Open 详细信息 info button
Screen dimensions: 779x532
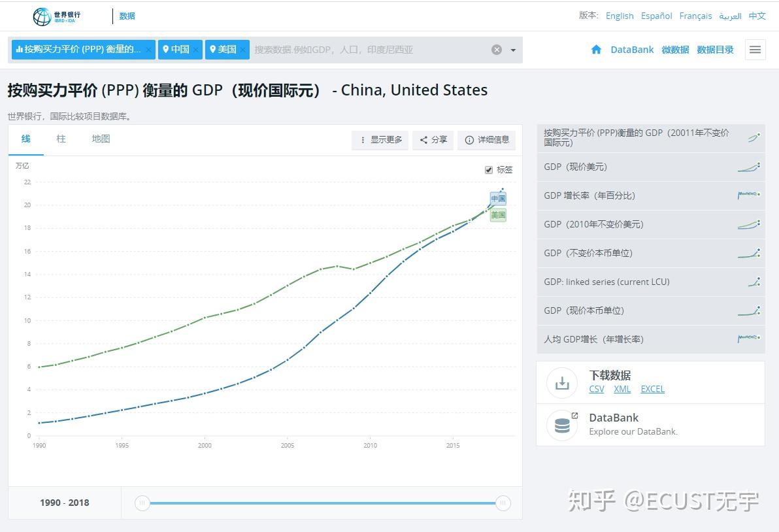[487, 140]
